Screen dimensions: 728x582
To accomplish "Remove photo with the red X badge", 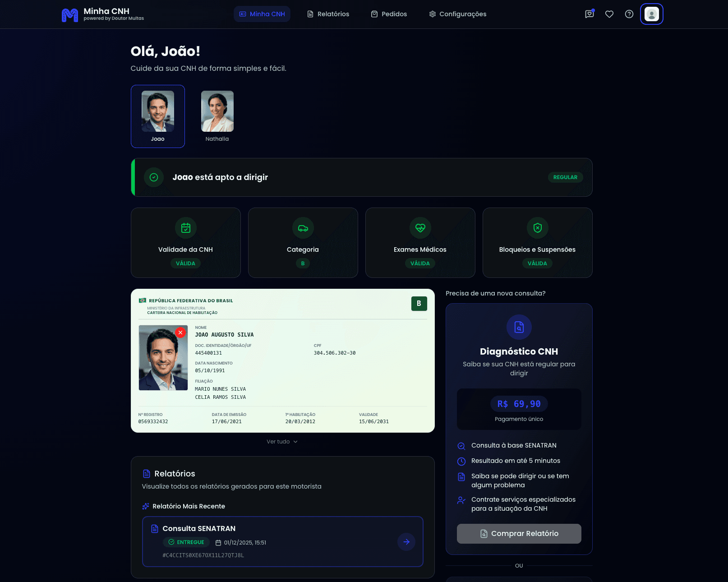I will [x=180, y=333].
